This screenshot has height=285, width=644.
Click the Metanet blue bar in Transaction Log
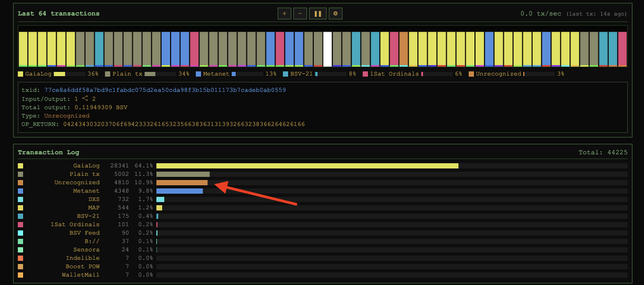pos(179,191)
